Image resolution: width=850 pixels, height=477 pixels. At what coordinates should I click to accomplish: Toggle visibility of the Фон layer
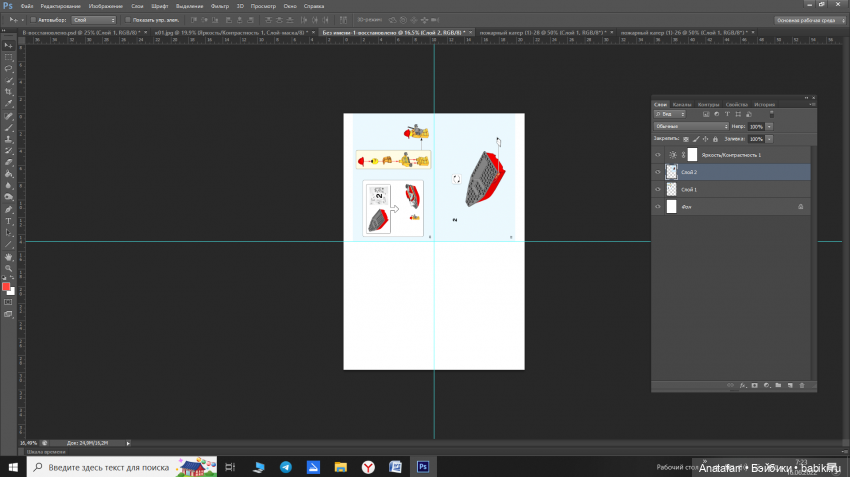657,207
